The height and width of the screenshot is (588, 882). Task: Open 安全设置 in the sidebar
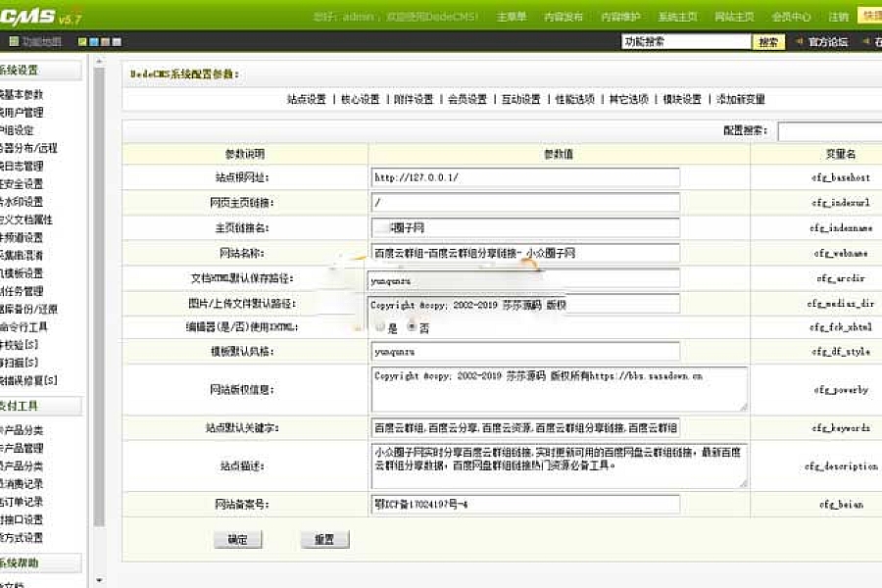[x=22, y=184]
